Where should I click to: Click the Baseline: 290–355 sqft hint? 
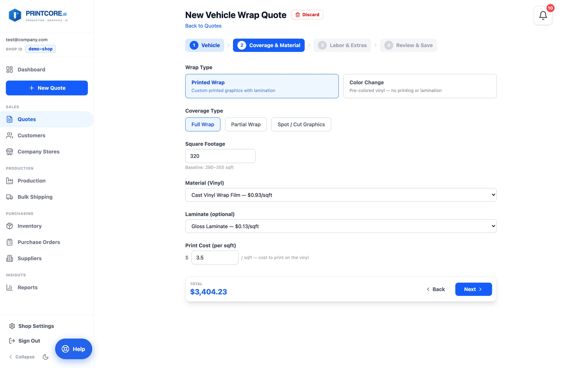pos(209,167)
